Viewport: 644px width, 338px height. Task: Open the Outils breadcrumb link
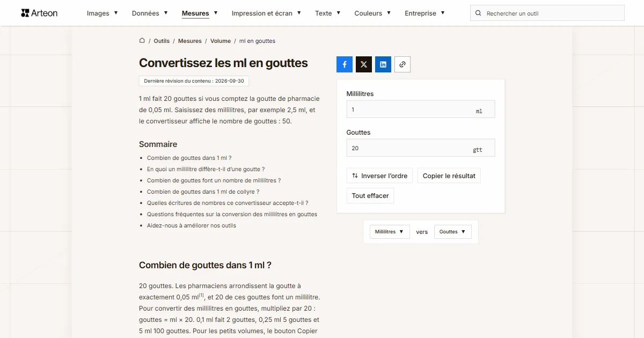point(162,41)
